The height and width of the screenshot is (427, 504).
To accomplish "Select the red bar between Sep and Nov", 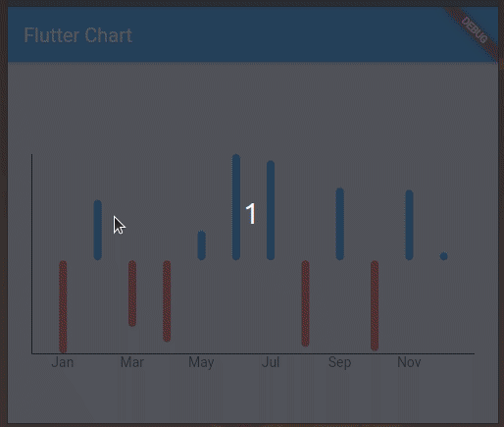I will coord(375,305).
